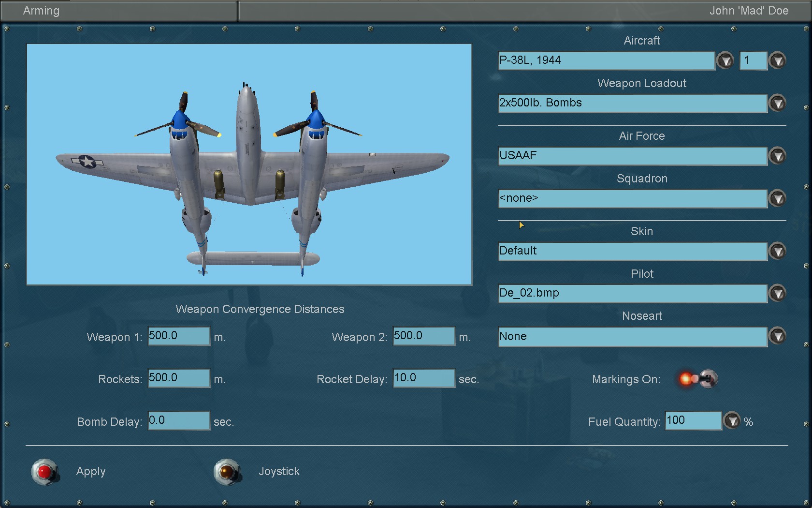This screenshot has width=812, height=508.
Task: Select the Rockets distance input field
Action: click(178, 378)
